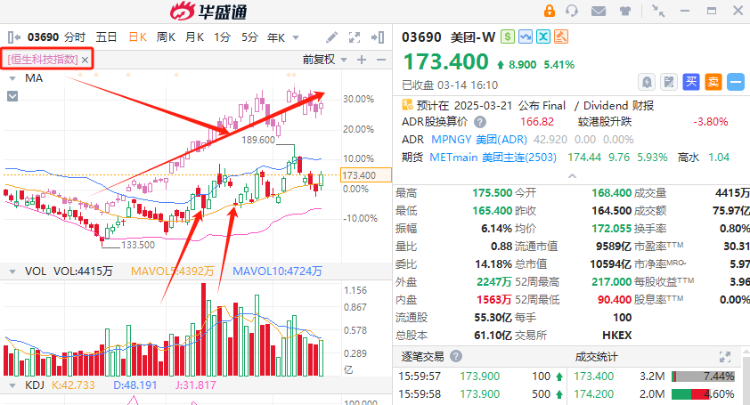Click the 恒生科技指数 overlay label
This screenshot has width=750, height=405.
click(43, 59)
